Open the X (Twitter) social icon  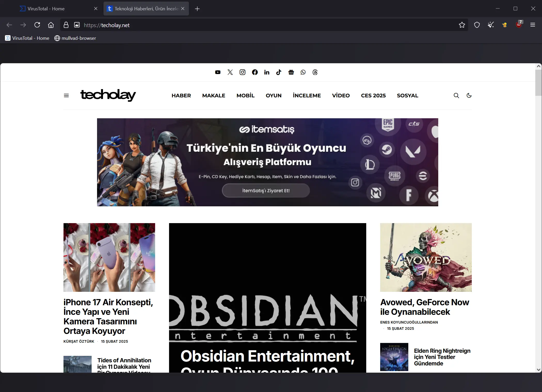point(230,72)
